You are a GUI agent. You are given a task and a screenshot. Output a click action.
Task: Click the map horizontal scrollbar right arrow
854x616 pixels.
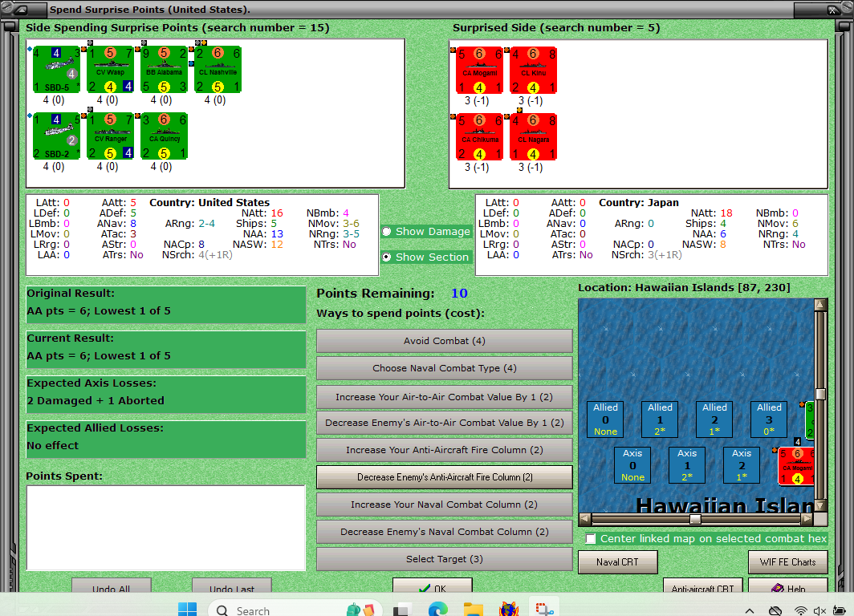click(807, 519)
